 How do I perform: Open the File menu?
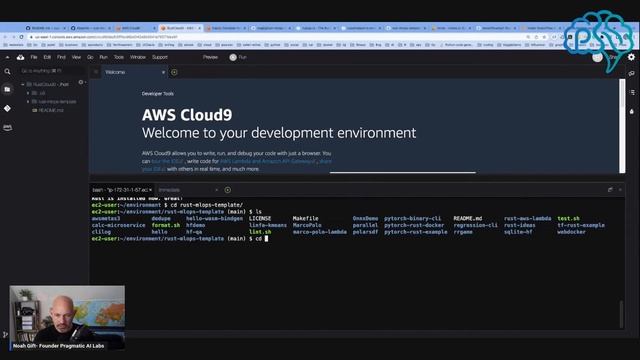[x=34, y=58]
